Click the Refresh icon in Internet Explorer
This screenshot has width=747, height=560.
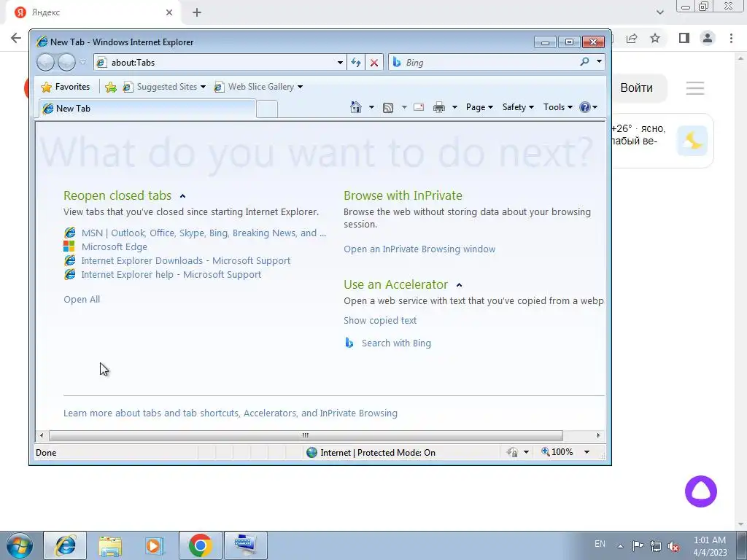pyautogui.click(x=356, y=63)
